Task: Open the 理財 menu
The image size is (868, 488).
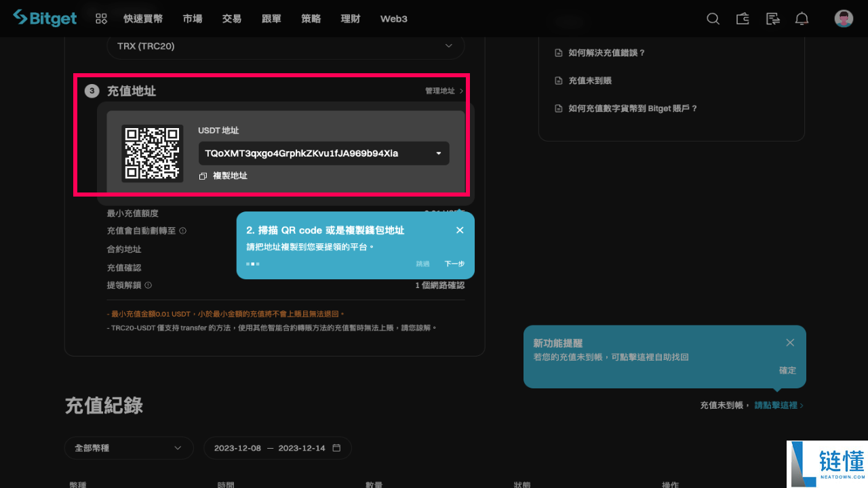Action: [351, 19]
